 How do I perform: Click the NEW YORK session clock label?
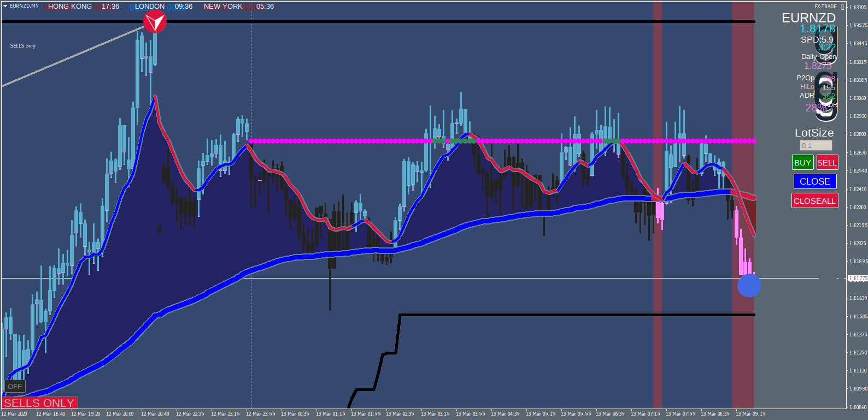[223, 7]
